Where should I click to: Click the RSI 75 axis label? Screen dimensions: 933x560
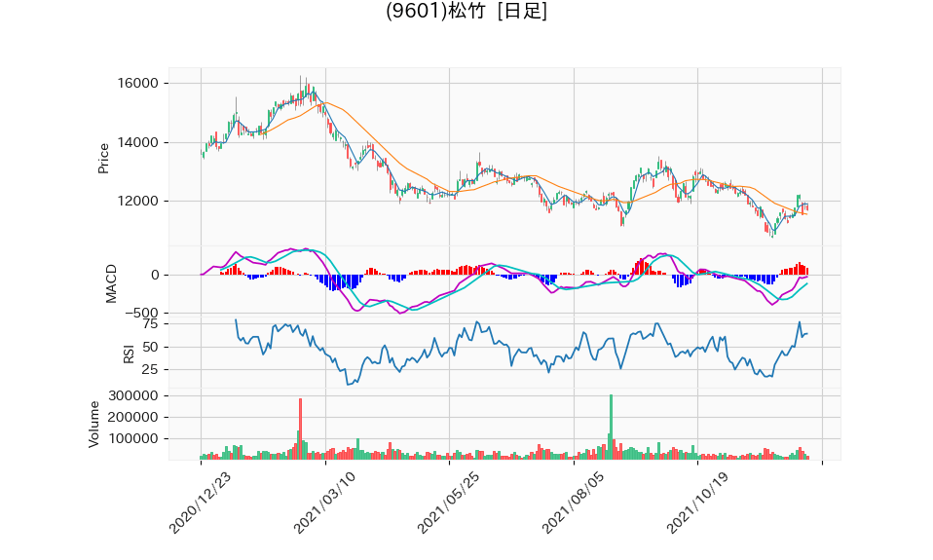pyautogui.click(x=151, y=324)
